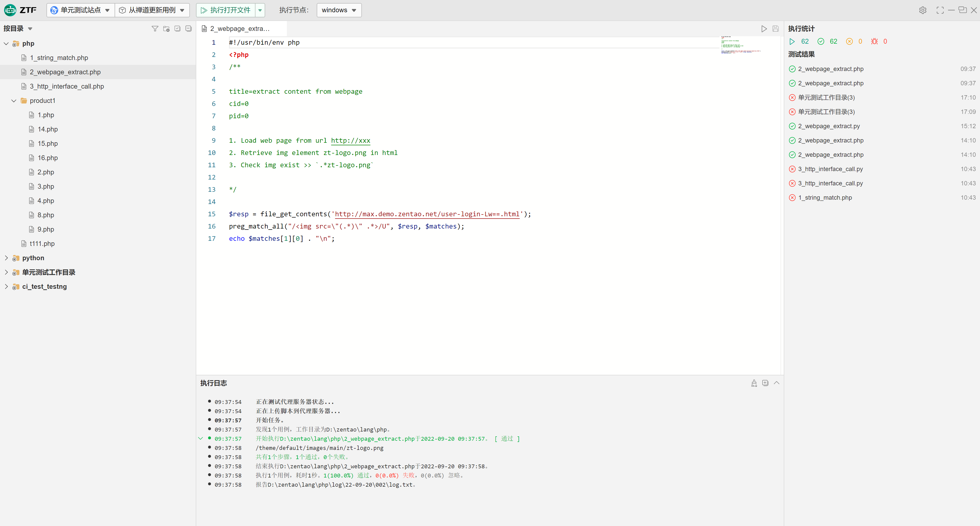Click the code minimap preview thumbnail
Screen dimensions: 980x526
[x=740, y=45]
